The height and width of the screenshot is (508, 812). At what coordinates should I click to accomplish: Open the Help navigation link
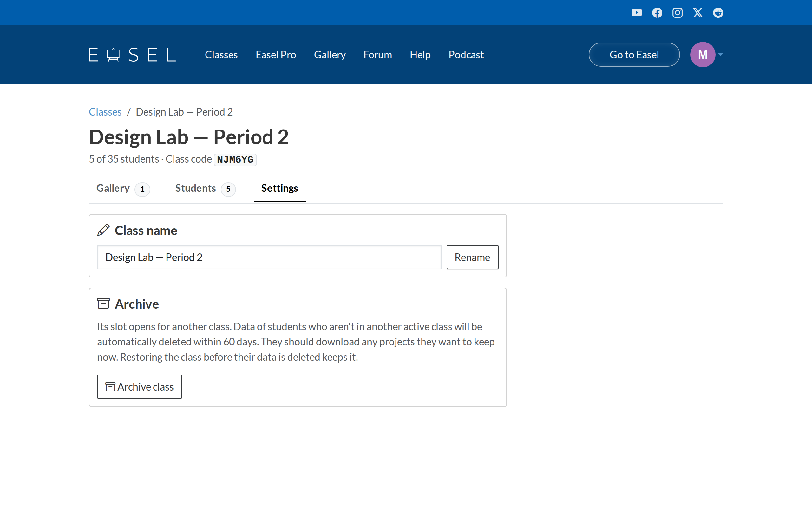(x=420, y=54)
